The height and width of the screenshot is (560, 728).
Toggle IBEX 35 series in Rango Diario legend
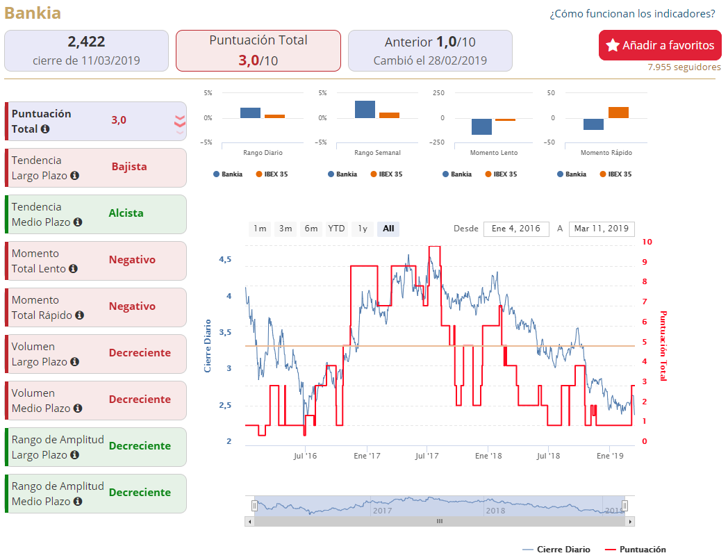coord(272,174)
